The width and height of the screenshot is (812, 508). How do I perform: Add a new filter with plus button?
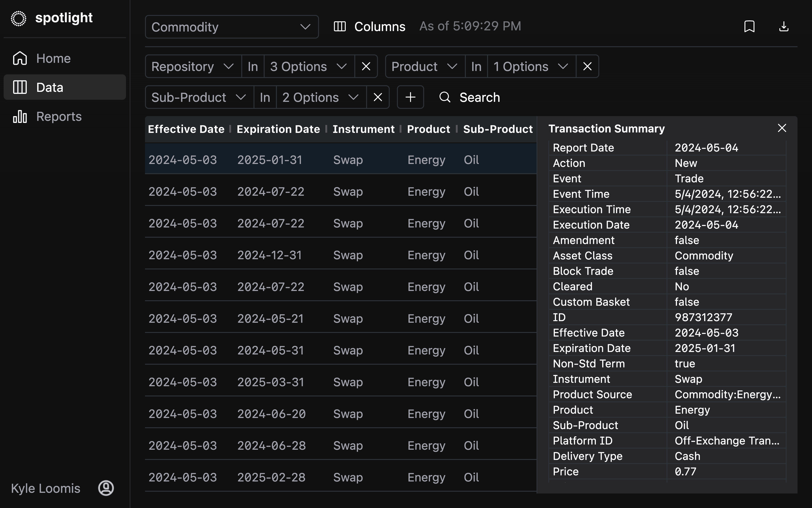tap(410, 98)
